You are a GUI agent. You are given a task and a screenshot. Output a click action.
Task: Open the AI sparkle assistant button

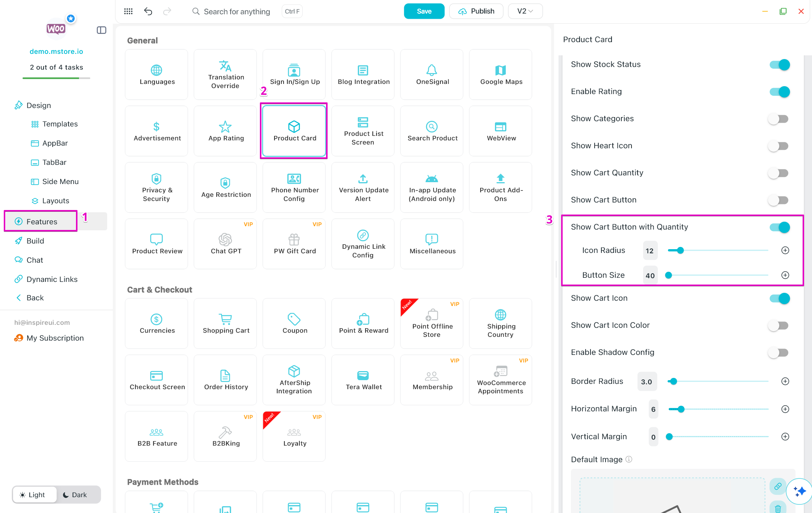[x=799, y=491]
